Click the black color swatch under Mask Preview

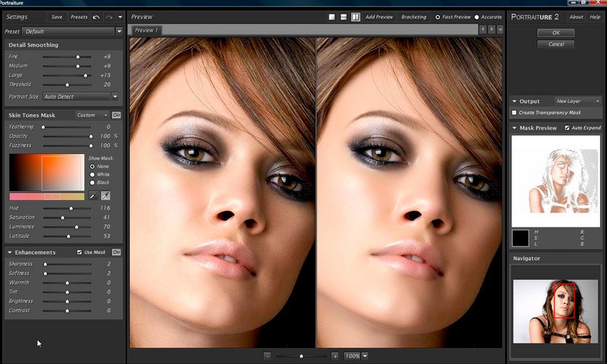click(x=521, y=238)
